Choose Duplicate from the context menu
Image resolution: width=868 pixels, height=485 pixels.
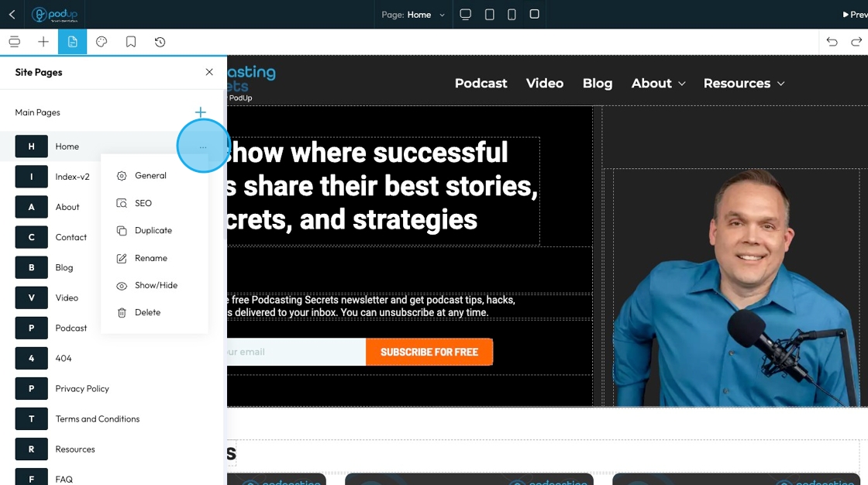(154, 230)
